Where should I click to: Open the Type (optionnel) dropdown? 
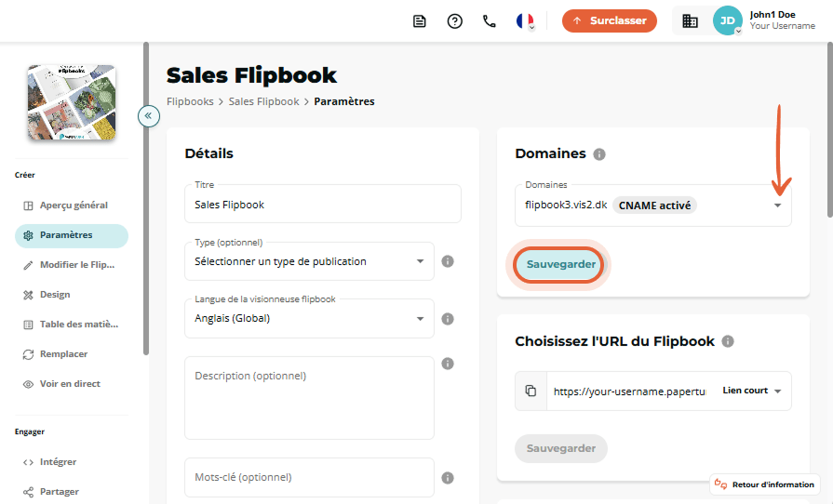coord(309,261)
